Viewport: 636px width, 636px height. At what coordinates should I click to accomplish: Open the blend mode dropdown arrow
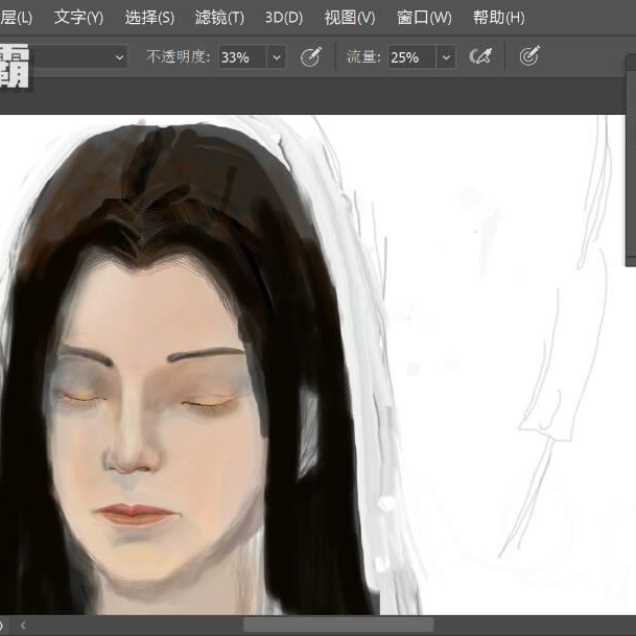120,58
